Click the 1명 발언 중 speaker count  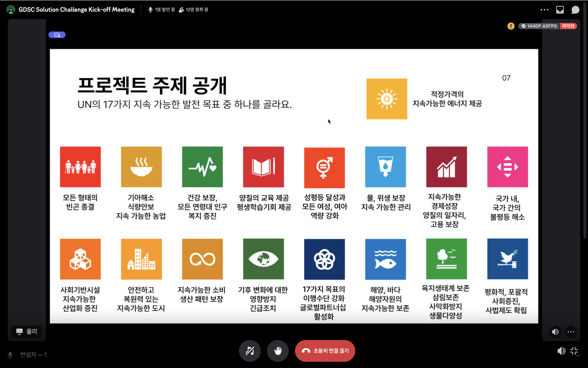162,10
